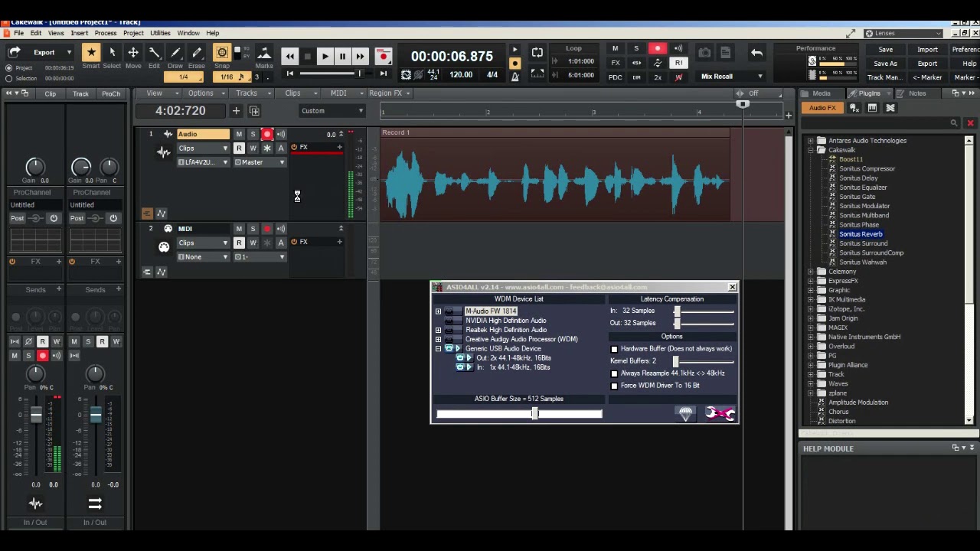Open the screenshot camera icon
Screen dimensions: 980x551
pyautogui.click(x=704, y=53)
